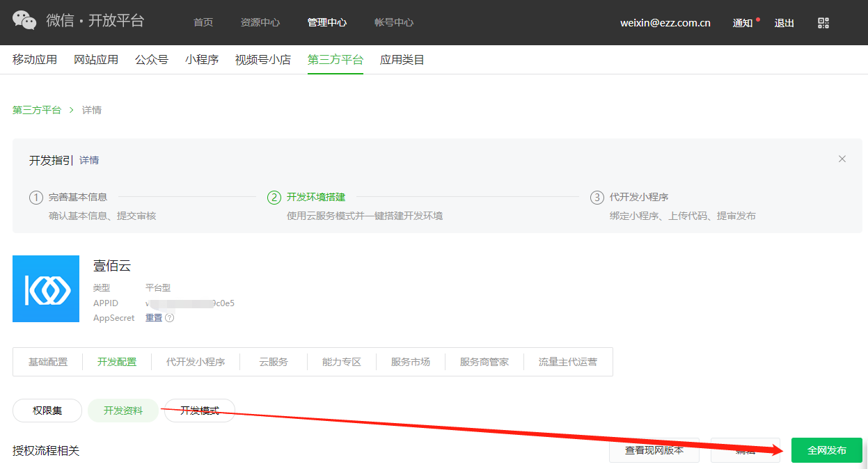Click the 查看现网版本 button

(654, 450)
